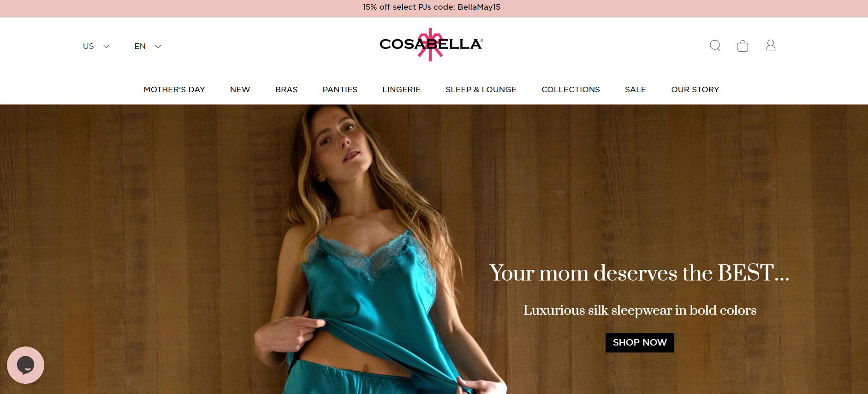Click the BellaMay15 promo banner
868x394 pixels.
431,7
